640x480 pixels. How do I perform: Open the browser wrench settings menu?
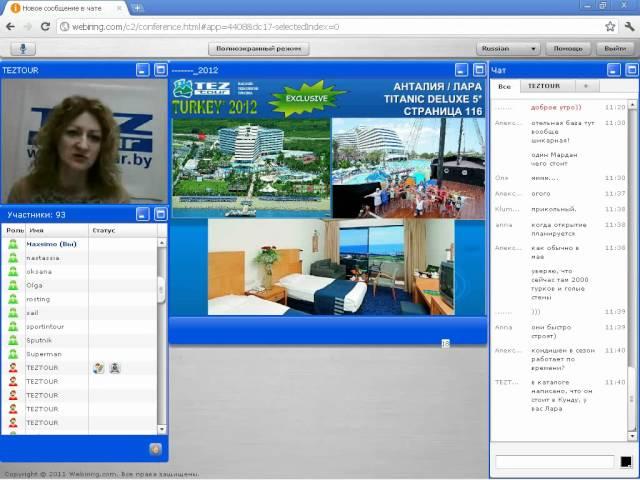click(629, 27)
